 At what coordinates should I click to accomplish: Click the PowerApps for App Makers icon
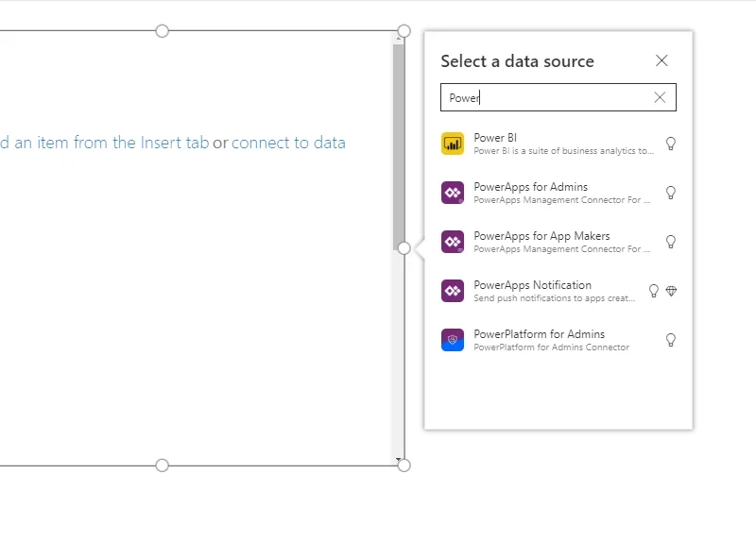tap(453, 242)
